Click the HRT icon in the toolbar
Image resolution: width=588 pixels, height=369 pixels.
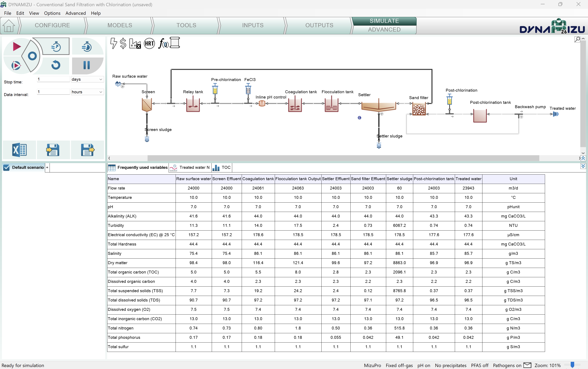coord(149,44)
